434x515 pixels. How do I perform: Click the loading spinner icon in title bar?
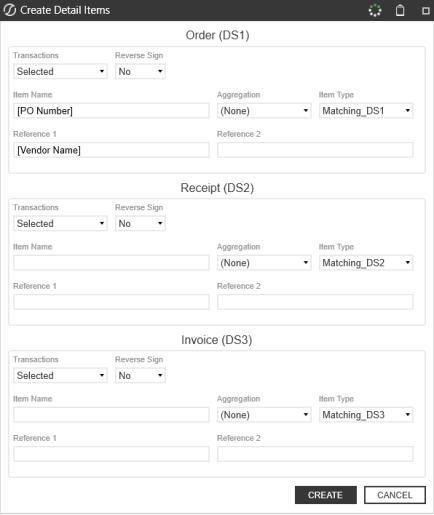(375, 10)
